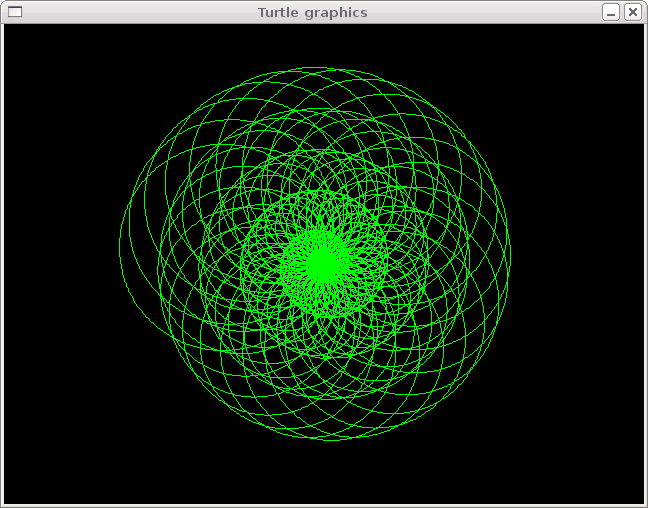
Task: Open the window menu icon in title bar
Action: coord(15,12)
